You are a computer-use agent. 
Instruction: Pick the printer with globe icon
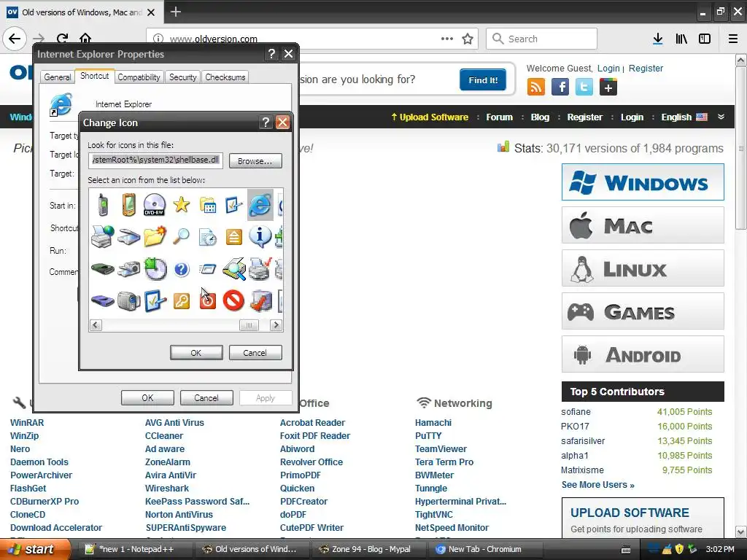point(102,237)
